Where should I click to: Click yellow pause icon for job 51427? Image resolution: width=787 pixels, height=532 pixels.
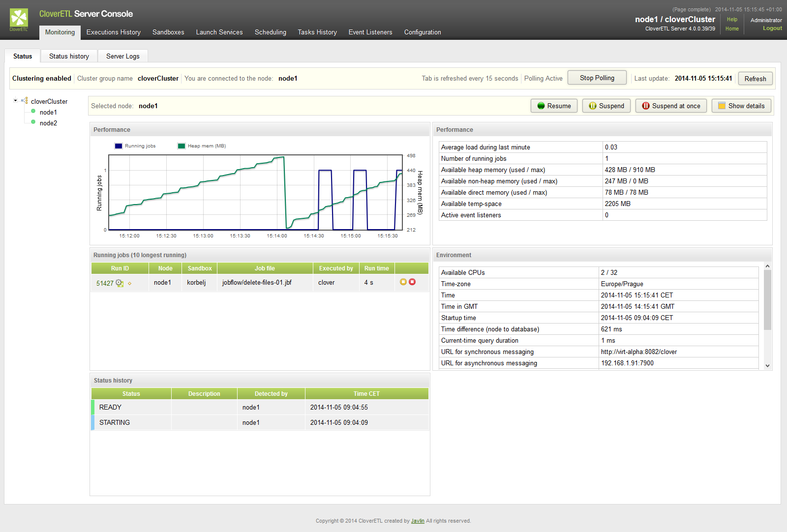point(403,282)
